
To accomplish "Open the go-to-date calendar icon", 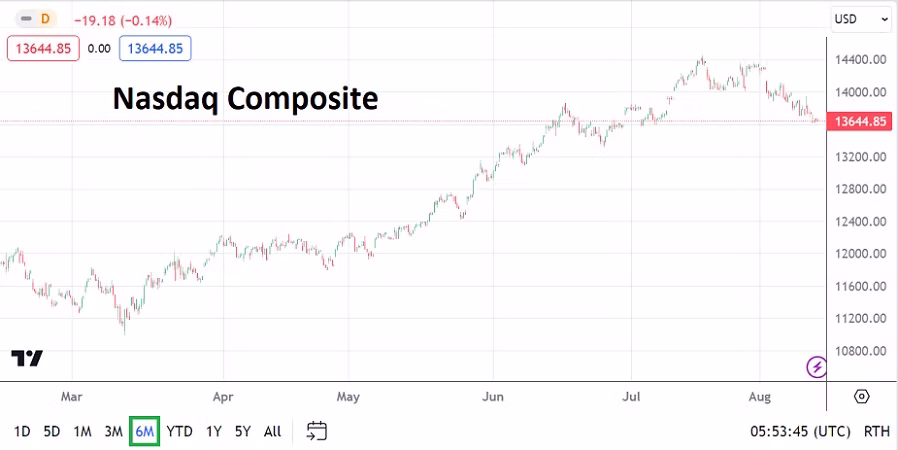I will (x=317, y=431).
